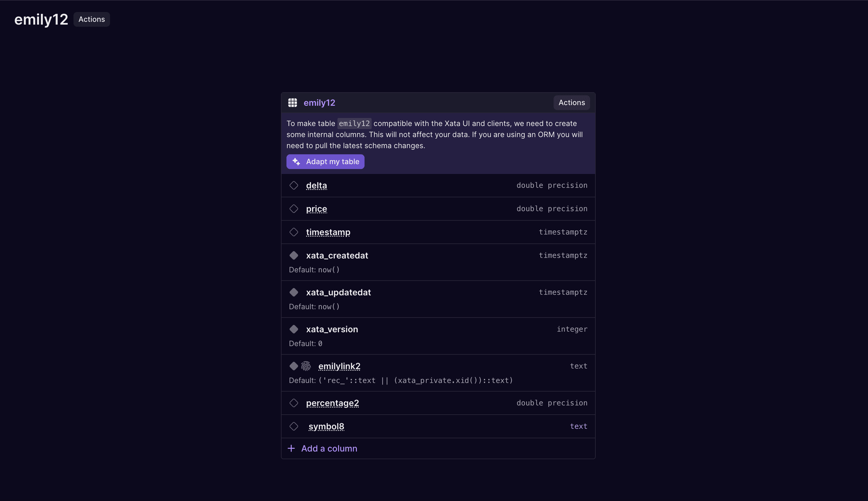Click the Adapt my table button

tap(325, 162)
